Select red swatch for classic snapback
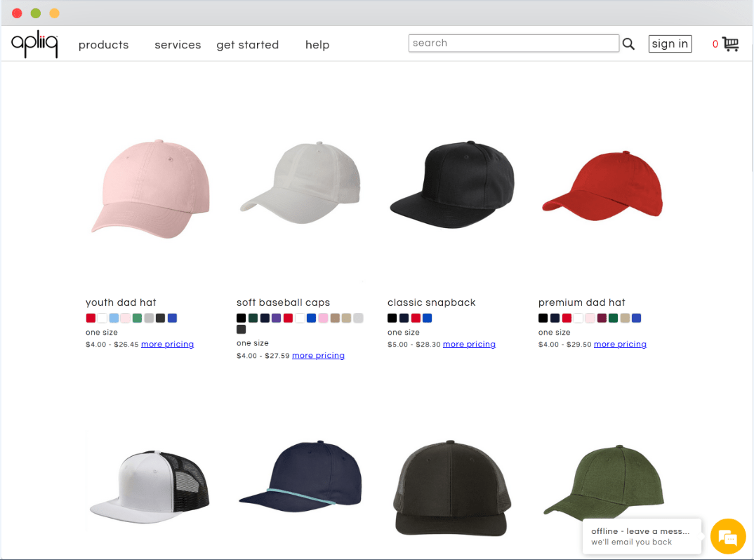This screenshot has height=560, width=754. click(416, 318)
